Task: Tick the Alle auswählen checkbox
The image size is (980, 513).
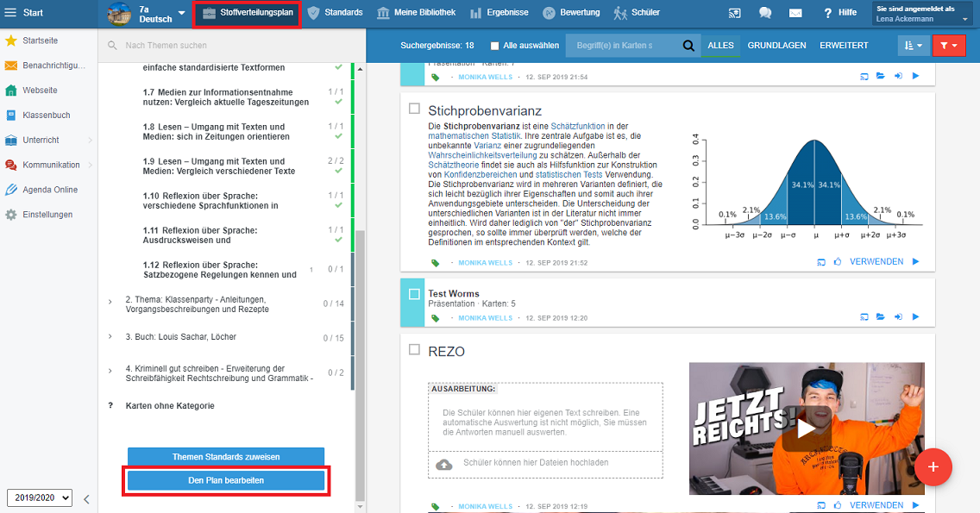Action: coord(495,46)
